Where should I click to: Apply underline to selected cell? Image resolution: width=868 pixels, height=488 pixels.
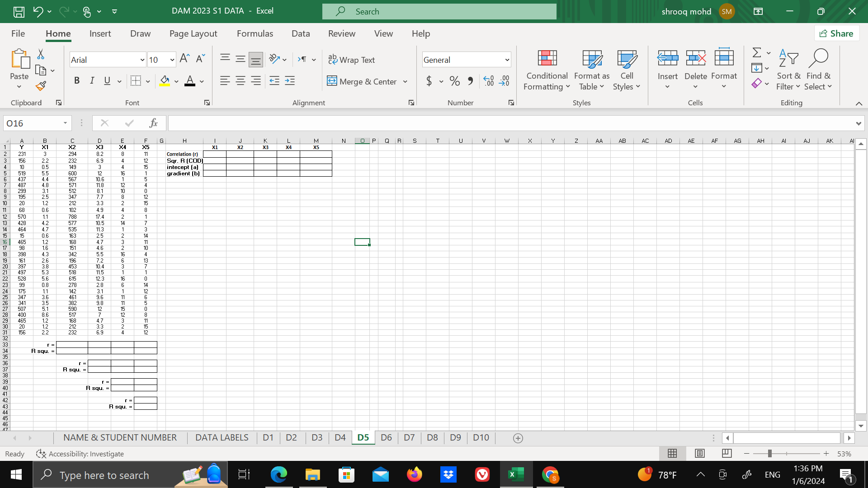(x=107, y=80)
